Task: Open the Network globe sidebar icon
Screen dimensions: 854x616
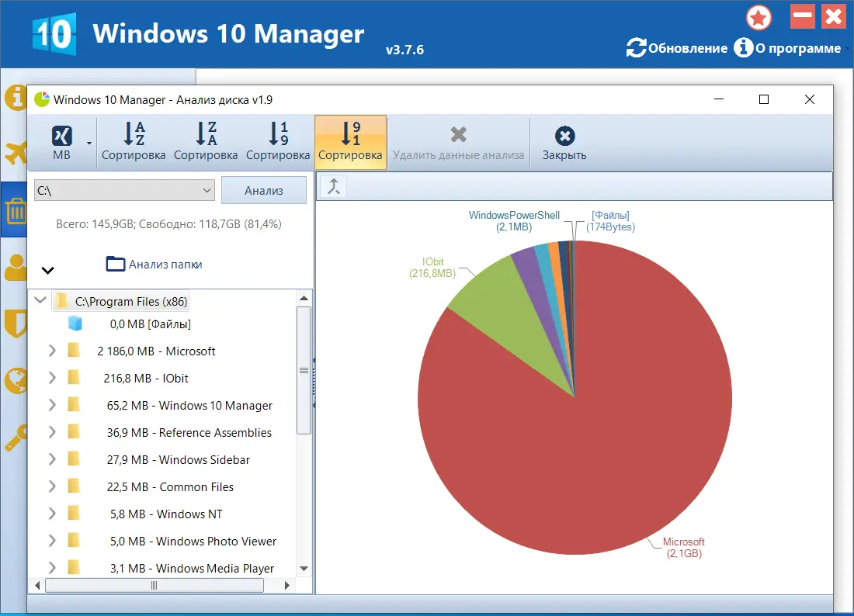Action: (16, 380)
